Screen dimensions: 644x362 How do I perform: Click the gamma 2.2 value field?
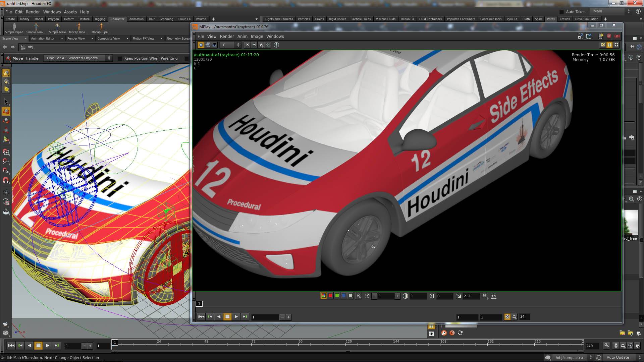tap(471, 296)
